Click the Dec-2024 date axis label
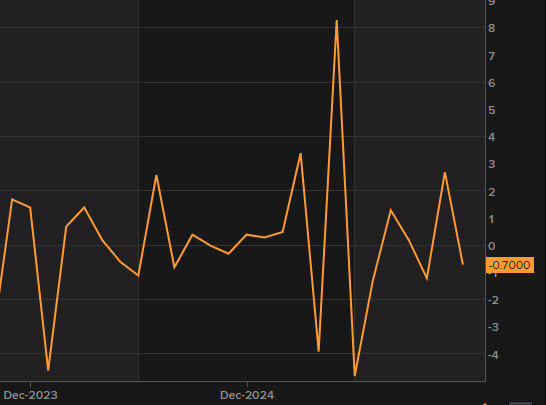This screenshot has height=405, width=546. 247,395
